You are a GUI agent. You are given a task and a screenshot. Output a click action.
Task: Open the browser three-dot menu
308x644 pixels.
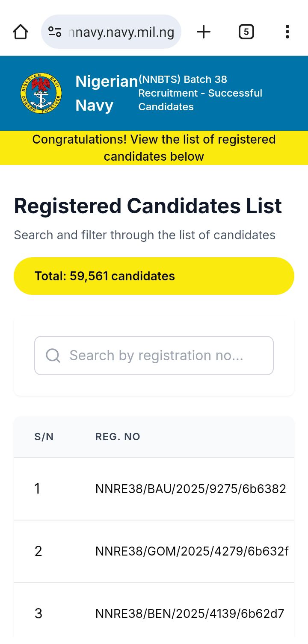coord(287,32)
